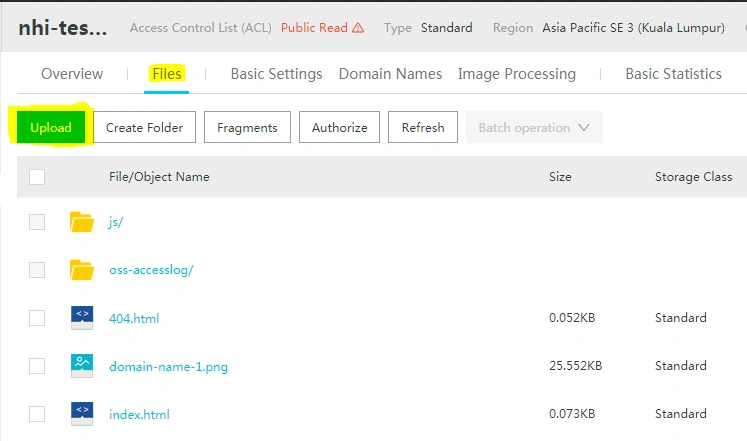
Task: Click the Asia Pacific SE 3 region text
Action: (x=633, y=28)
